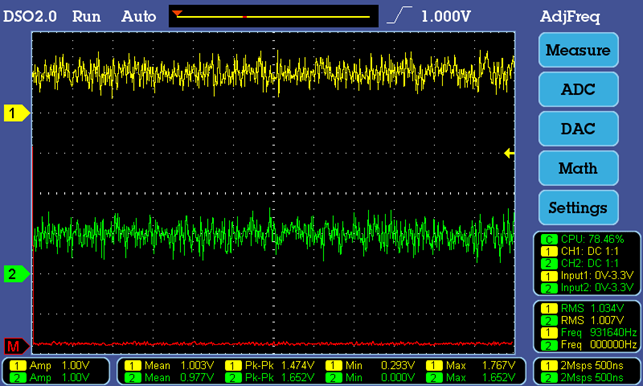Screen dimensions: 643x386
Task: Click the rising edge trigger slope icon
Action: tap(399, 15)
